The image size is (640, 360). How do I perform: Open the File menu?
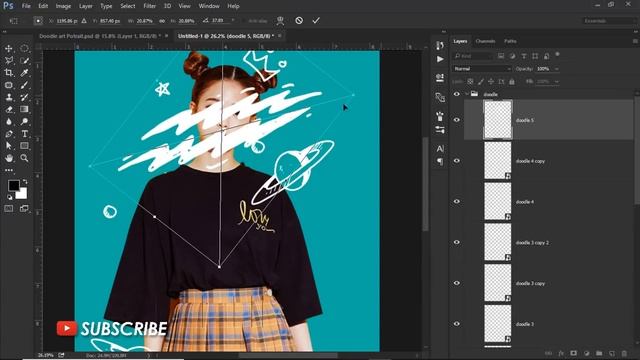(26, 6)
